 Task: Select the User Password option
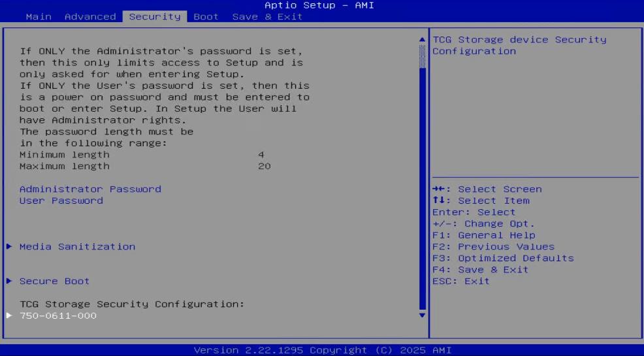pyautogui.click(x=61, y=201)
